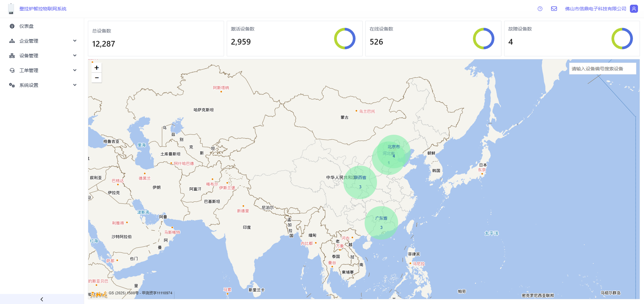The height and width of the screenshot is (304, 644).
Task: Click the 激活设备数 donut chart
Action: tap(344, 39)
